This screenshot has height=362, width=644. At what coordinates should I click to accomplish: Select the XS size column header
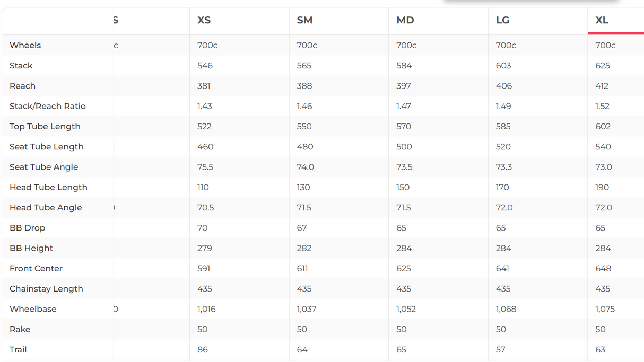click(x=204, y=20)
